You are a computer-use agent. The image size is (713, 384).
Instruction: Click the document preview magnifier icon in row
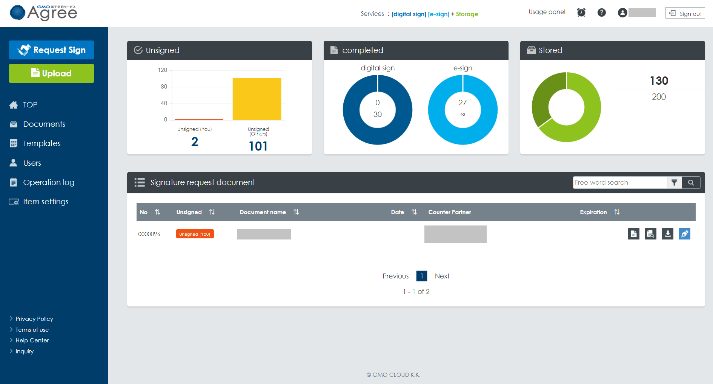(x=651, y=234)
